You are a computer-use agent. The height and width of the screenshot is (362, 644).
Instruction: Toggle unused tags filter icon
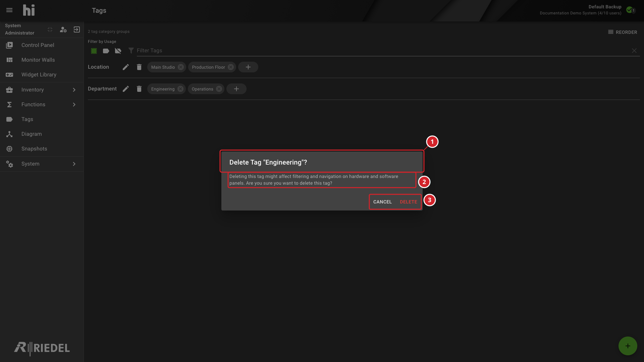pyautogui.click(x=118, y=51)
